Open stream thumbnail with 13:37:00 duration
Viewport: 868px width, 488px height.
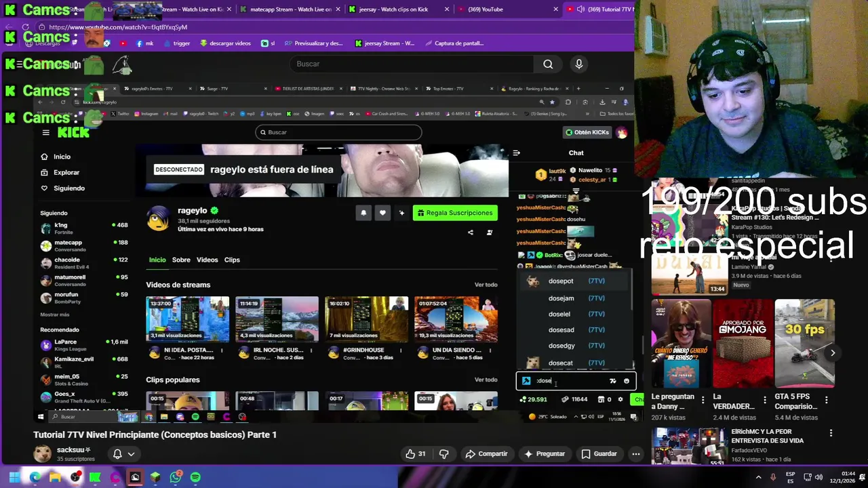click(187, 319)
